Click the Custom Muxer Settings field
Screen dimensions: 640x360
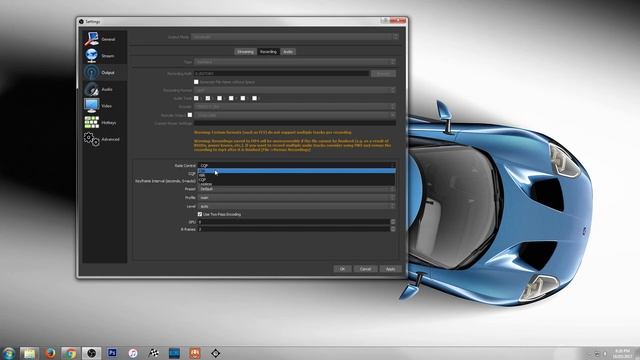(295, 123)
